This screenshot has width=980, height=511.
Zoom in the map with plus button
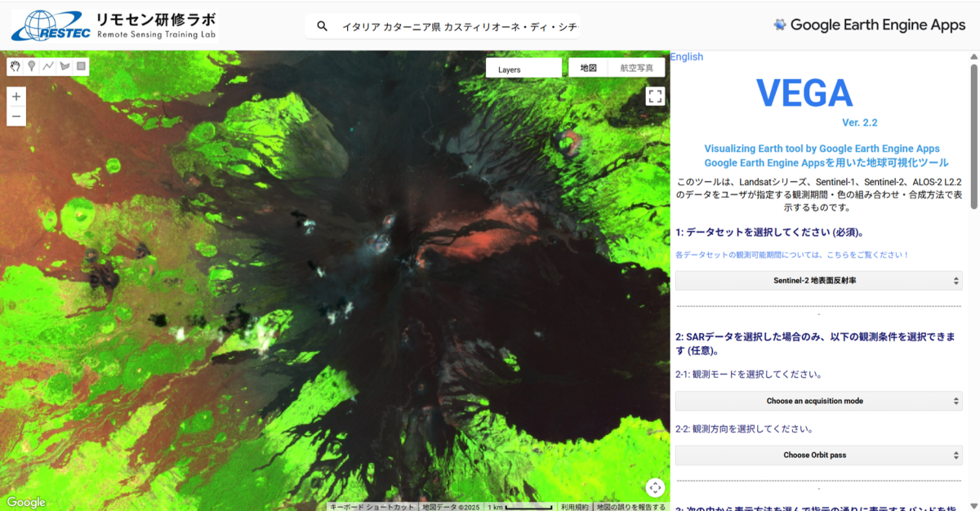click(16, 96)
